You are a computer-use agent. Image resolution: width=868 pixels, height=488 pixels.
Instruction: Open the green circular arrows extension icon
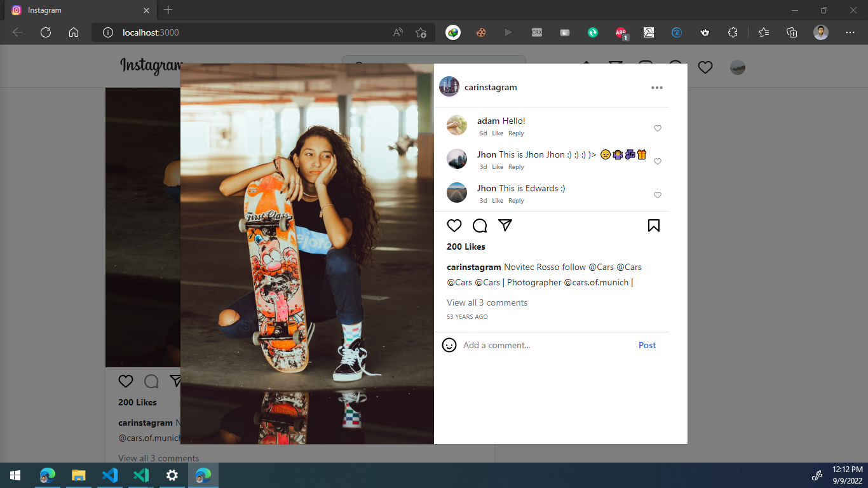(593, 32)
